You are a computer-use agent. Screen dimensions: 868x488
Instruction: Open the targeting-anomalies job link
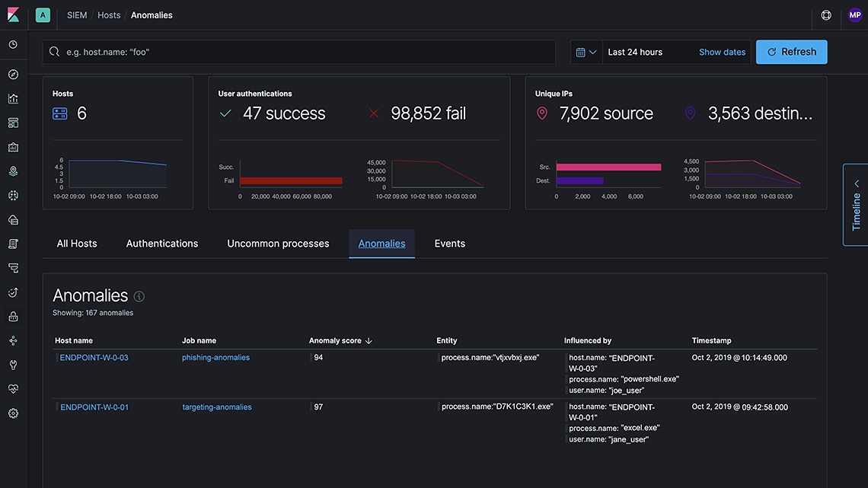click(x=217, y=407)
